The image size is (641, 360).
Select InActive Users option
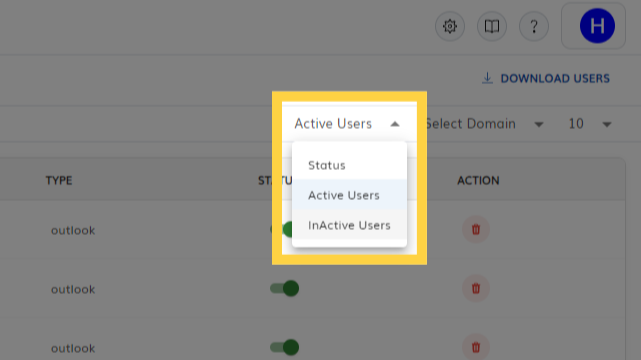point(350,225)
